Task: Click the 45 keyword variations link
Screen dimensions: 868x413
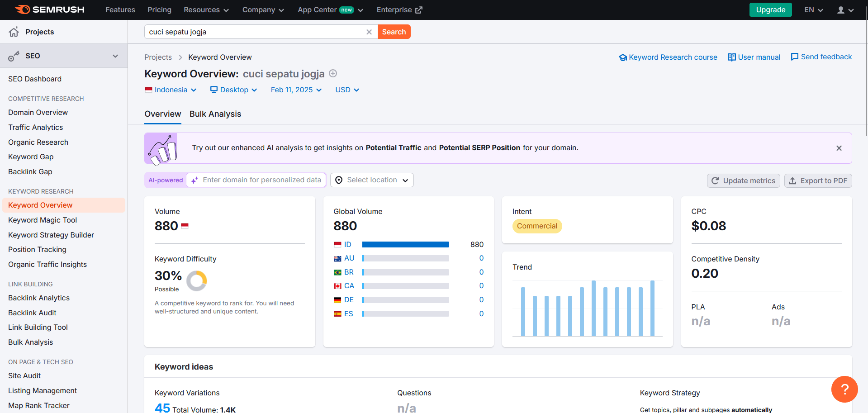Action: [162, 408]
